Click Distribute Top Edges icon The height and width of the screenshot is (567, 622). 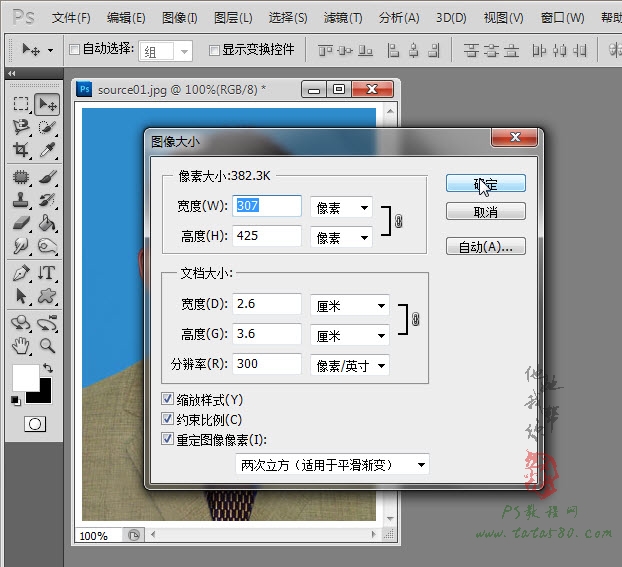pos(471,50)
